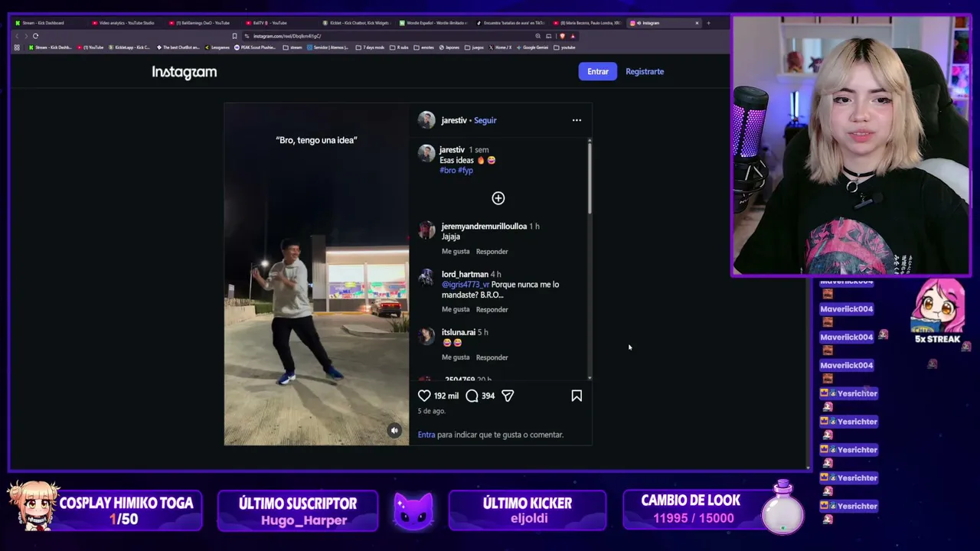This screenshot has height=551, width=980.
Task: Reply to itsluna.rai's comment
Action: point(492,357)
